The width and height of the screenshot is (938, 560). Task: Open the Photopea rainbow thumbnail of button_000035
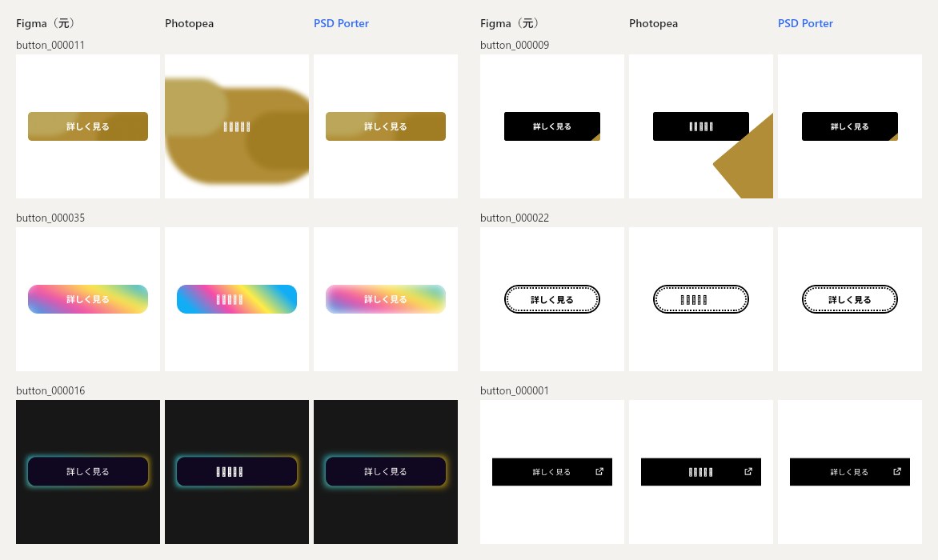click(237, 299)
